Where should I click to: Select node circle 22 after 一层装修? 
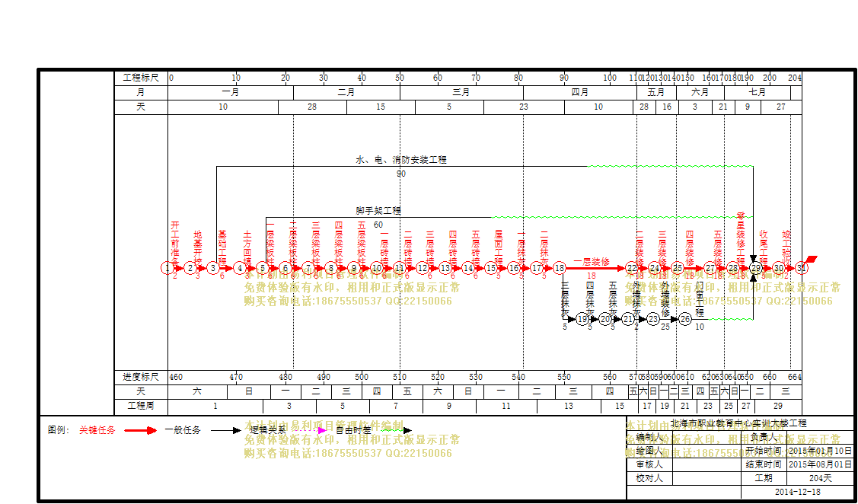click(x=632, y=268)
